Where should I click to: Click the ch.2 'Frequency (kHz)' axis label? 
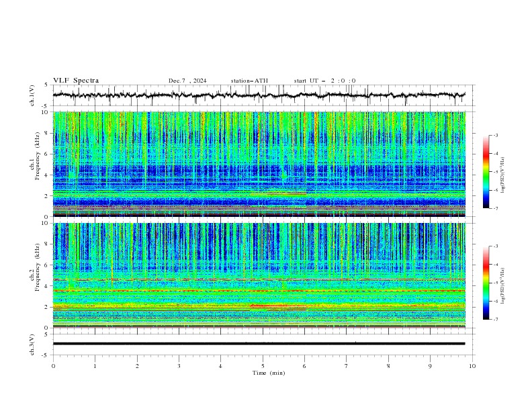(37, 267)
